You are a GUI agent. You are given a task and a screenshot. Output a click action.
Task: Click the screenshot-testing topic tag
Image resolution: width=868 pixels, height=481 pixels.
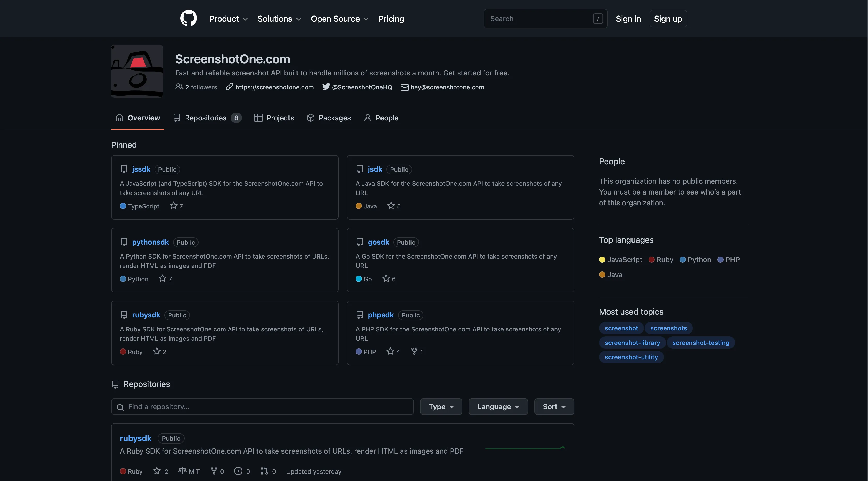pos(701,343)
